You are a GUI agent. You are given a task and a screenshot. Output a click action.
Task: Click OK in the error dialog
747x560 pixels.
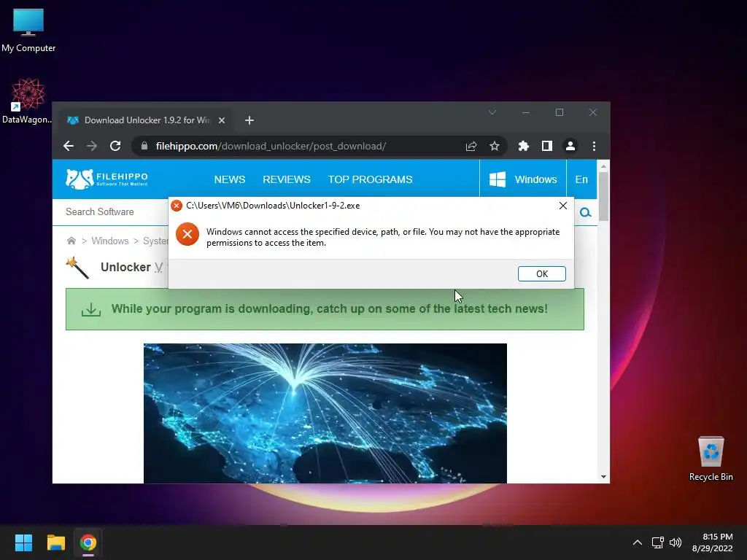click(542, 274)
